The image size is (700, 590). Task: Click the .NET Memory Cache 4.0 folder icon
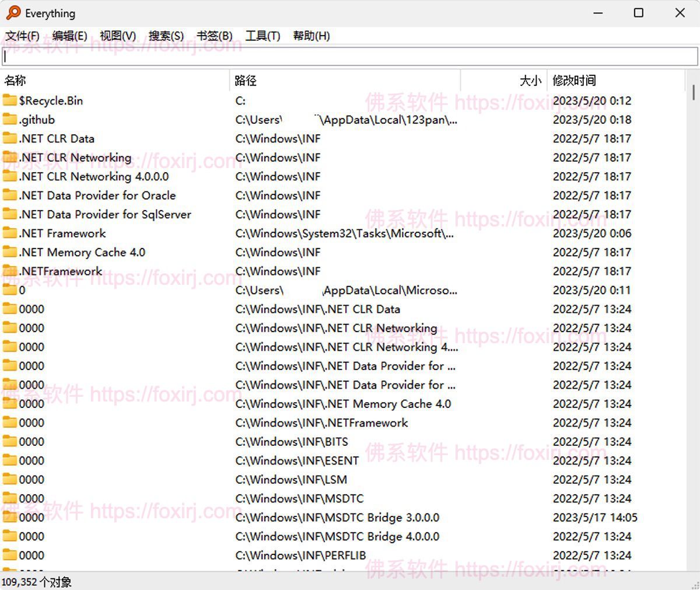coord(10,252)
